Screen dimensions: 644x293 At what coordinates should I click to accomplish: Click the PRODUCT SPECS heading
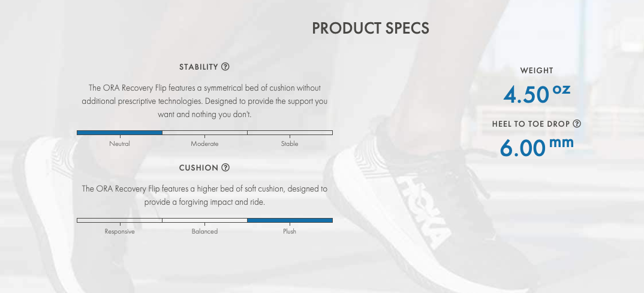click(x=371, y=28)
